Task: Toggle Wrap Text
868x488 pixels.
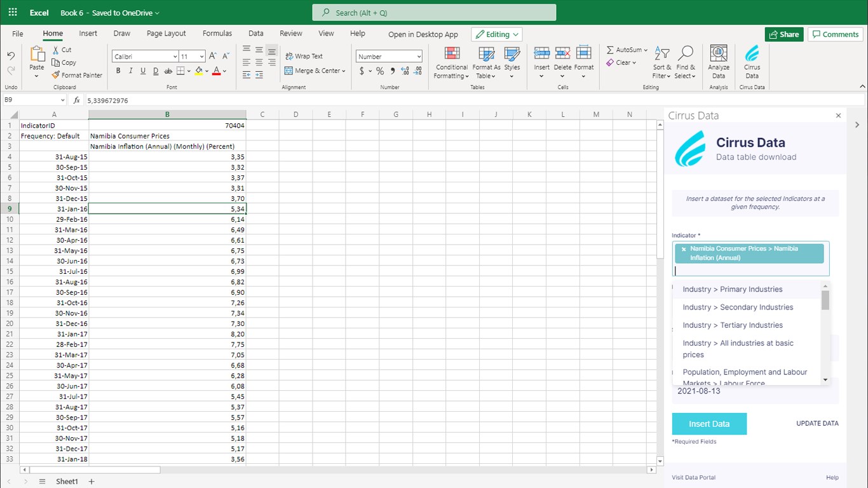Action: pos(304,56)
